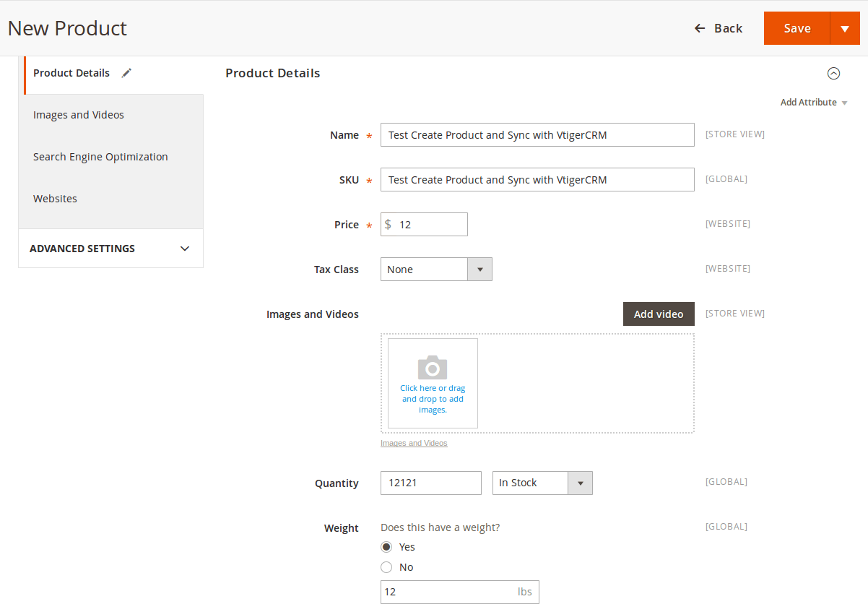Click into the product Name field
The image size is (868, 612).
[537, 135]
